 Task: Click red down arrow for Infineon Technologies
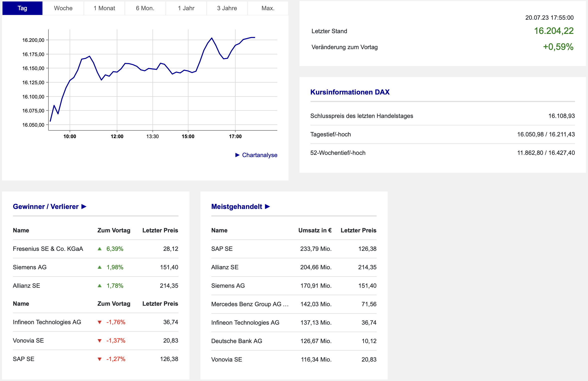pos(100,322)
